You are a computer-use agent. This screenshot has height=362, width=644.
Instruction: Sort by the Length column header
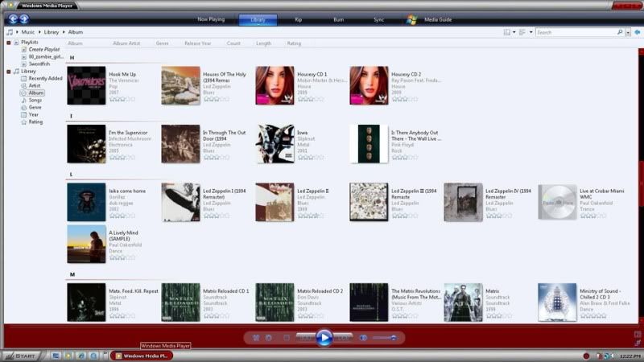coord(264,43)
